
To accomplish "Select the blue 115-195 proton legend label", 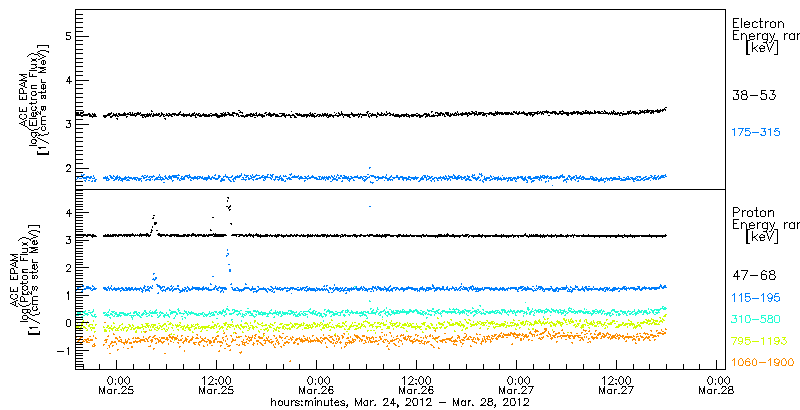I will click(x=756, y=298).
